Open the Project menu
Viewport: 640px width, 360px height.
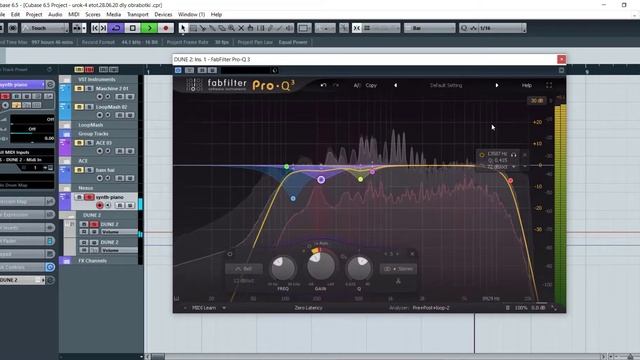[34, 14]
